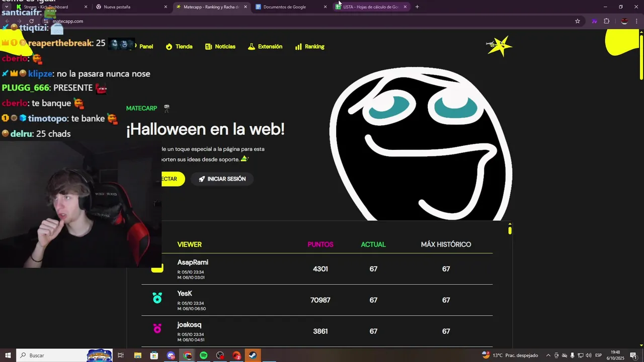
Task: Open the Ranking page
Action: tap(309, 46)
